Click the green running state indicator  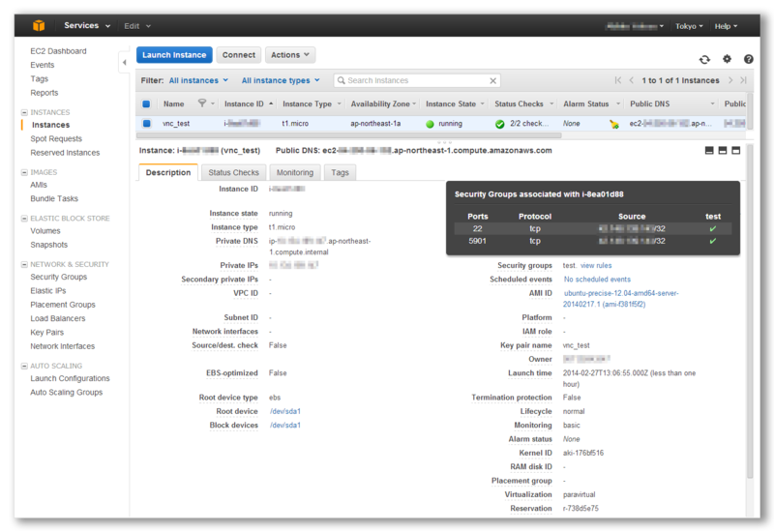[430, 124]
